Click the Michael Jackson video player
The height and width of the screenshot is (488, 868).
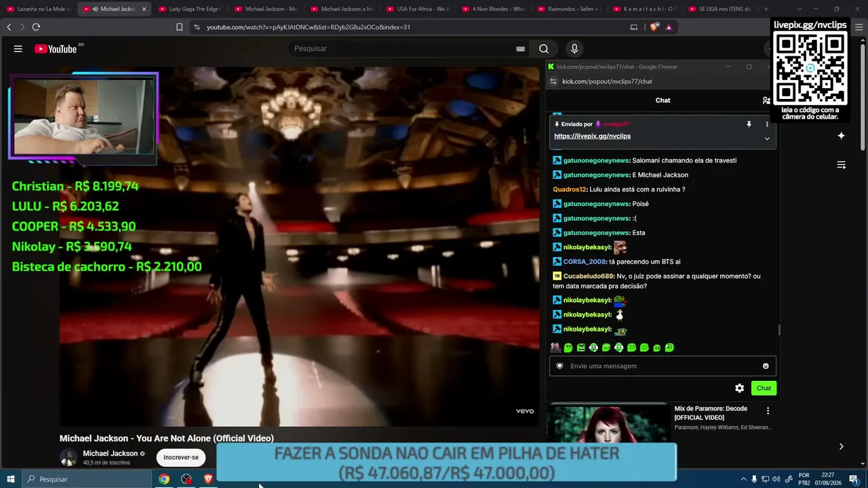[x=299, y=247]
